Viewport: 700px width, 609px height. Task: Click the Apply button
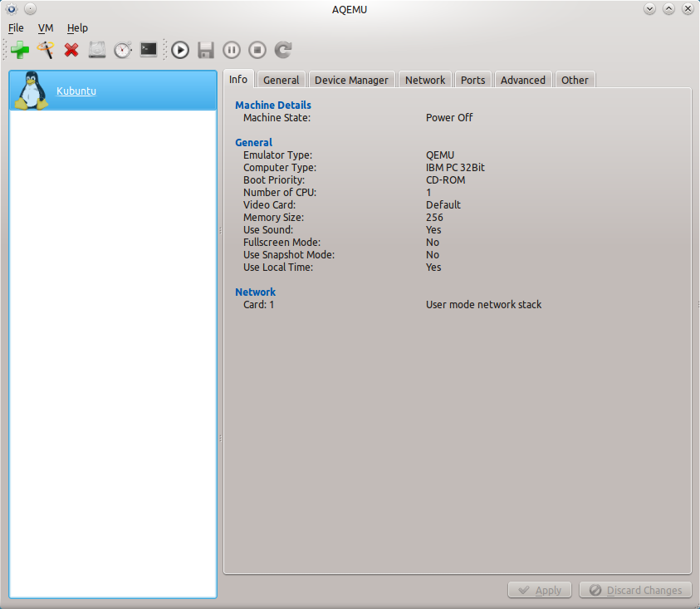point(540,590)
